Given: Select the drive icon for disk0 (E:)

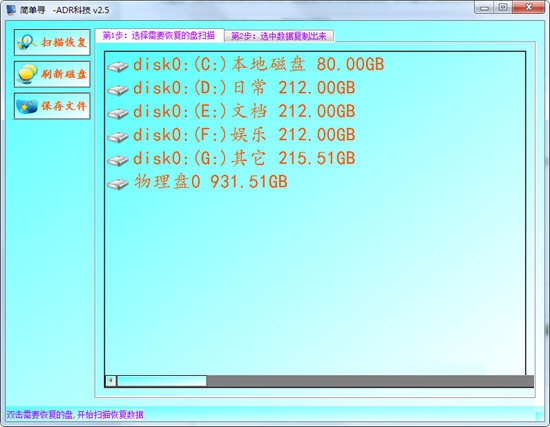Looking at the screenshot, I should (x=118, y=114).
